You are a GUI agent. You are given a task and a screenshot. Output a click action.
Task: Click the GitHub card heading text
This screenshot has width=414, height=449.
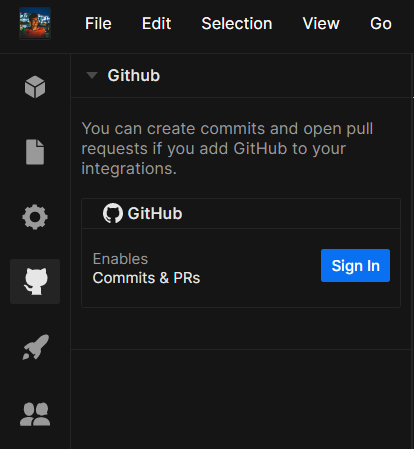tap(155, 213)
